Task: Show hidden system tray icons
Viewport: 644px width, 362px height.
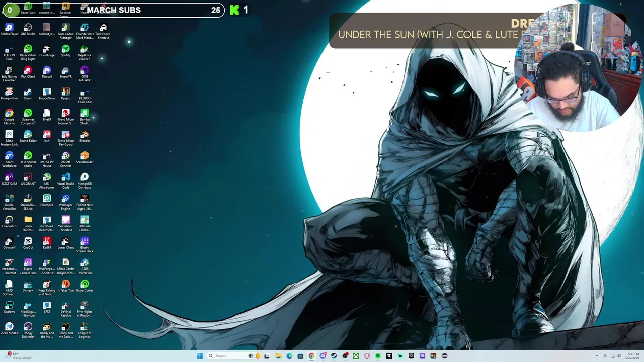Action: (597, 356)
